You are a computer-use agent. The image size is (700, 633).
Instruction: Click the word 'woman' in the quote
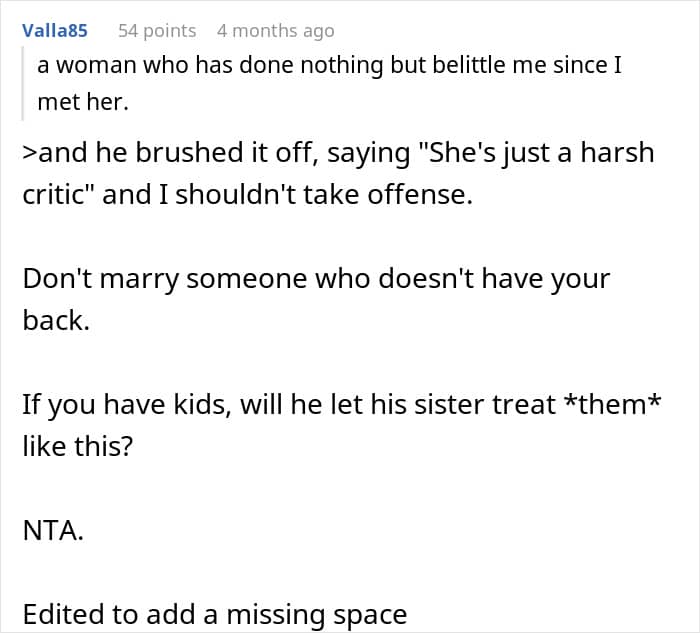point(96,65)
